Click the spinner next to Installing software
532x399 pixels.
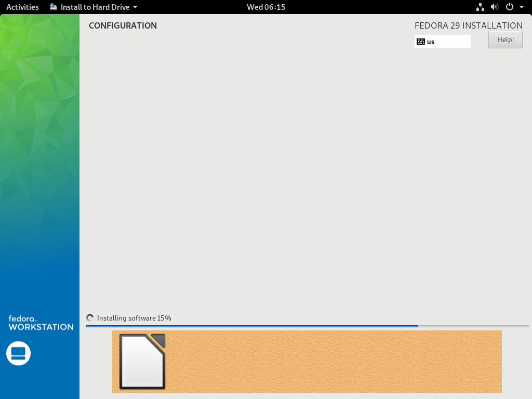click(x=90, y=318)
